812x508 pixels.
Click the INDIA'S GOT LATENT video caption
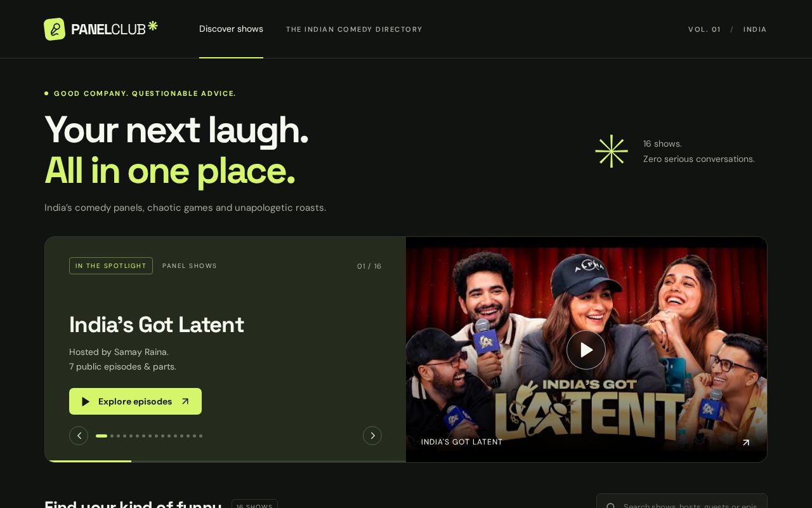462,442
